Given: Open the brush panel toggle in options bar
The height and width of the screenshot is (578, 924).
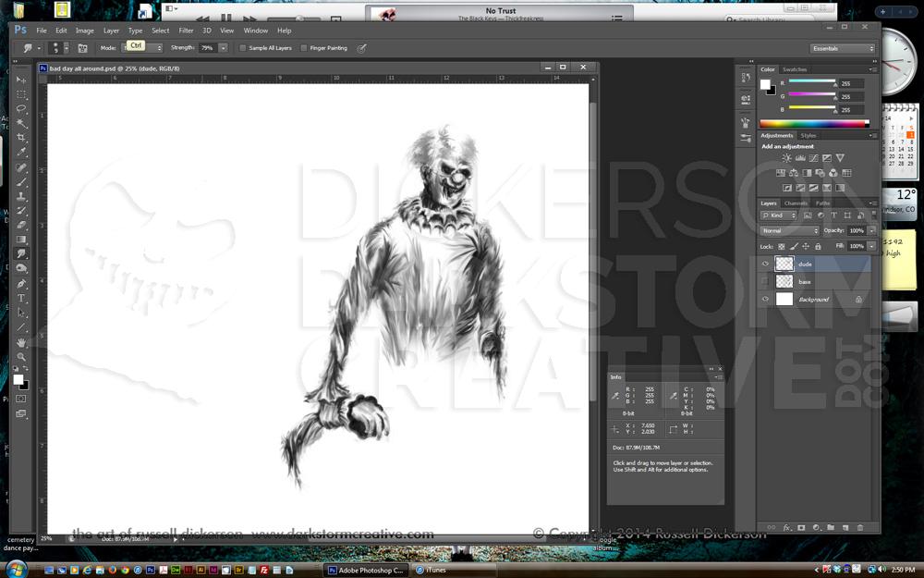Looking at the screenshot, I should [83, 48].
